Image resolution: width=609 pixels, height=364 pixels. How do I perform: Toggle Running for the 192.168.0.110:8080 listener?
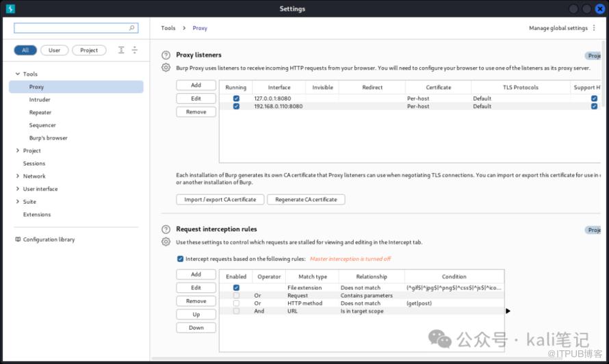(236, 106)
